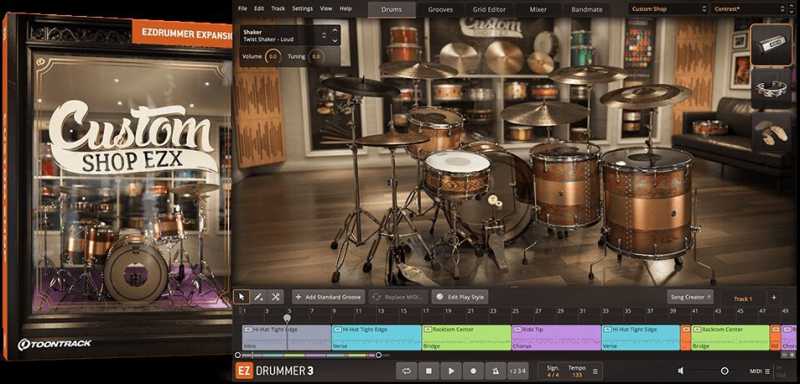Click the hi-hat cymbal on the kit
Image resolution: width=800 pixels, height=384 pixels.
click(x=392, y=139)
